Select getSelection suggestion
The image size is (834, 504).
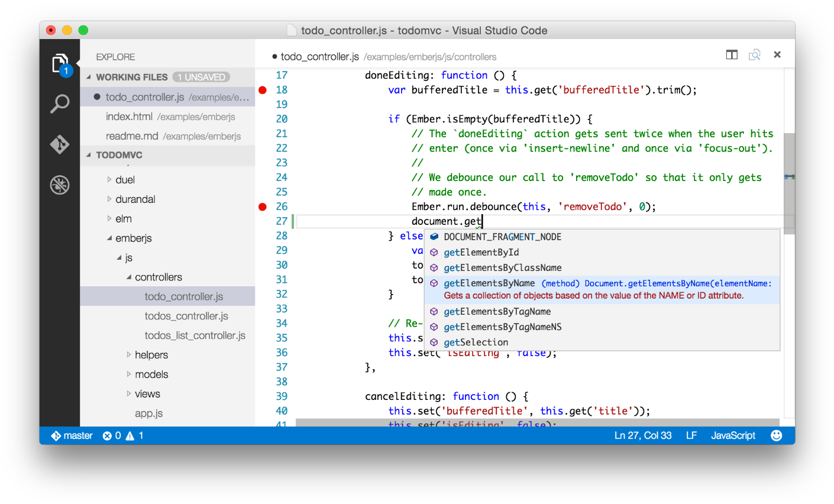[602, 342]
